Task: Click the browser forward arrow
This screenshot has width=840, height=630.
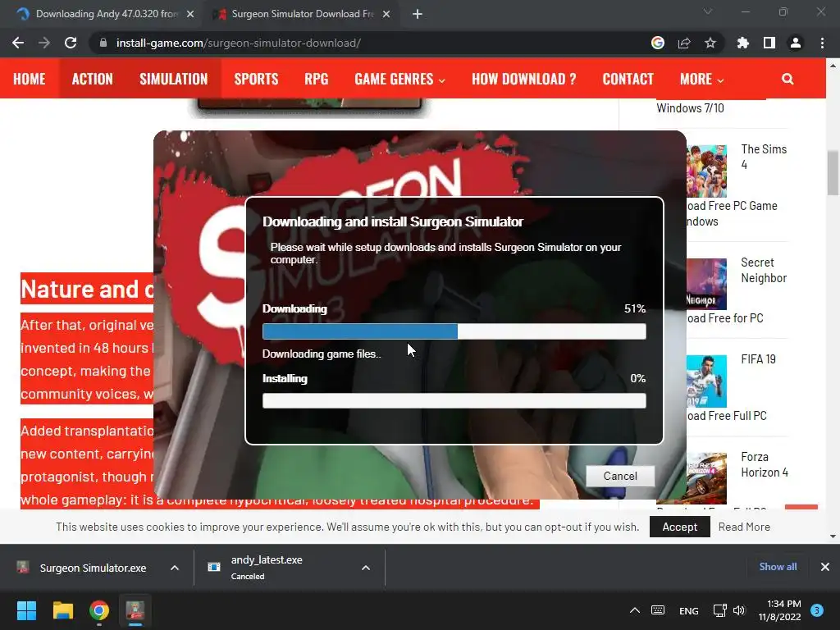Action: coord(44,43)
